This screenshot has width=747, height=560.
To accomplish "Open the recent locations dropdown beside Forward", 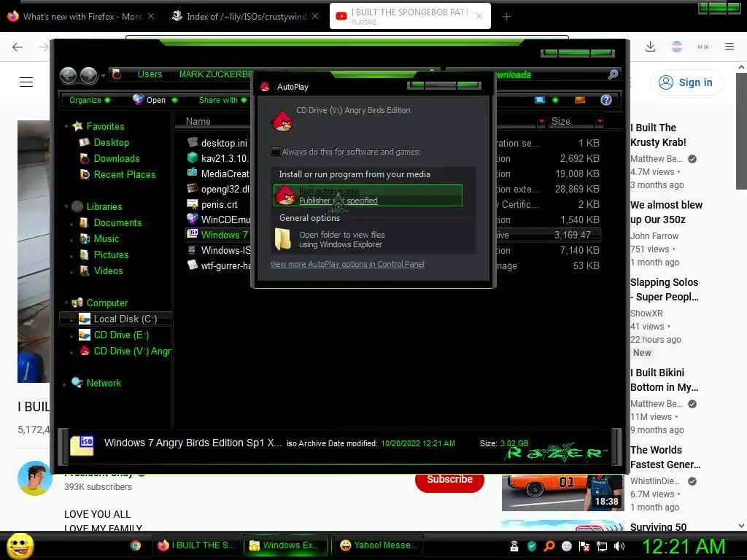I will coord(103,75).
